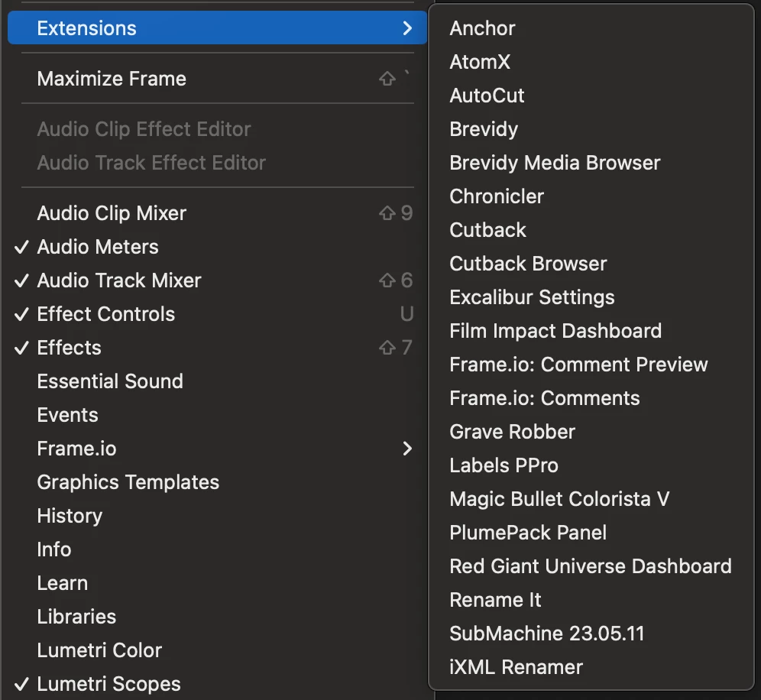Open the Lumetri Color panel
This screenshot has height=700, width=761.
coord(218,650)
